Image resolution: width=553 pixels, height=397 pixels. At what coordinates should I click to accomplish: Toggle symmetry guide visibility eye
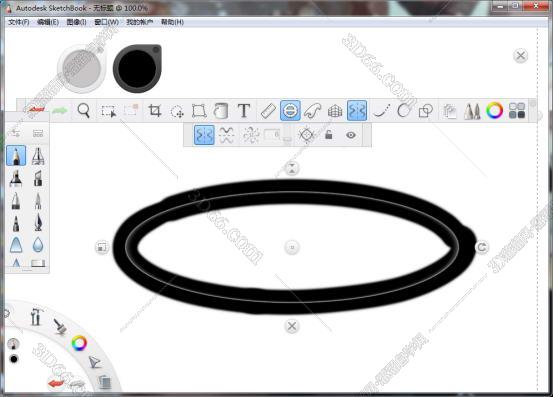tap(351, 135)
